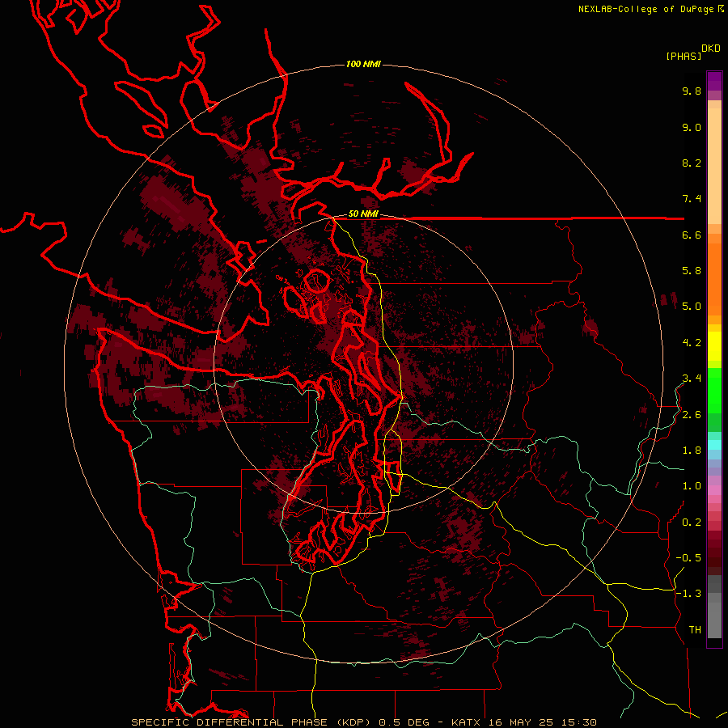Viewport: 728px width, 728px height.
Task: Pick the pink segment of the color bar
Action: (714, 490)
